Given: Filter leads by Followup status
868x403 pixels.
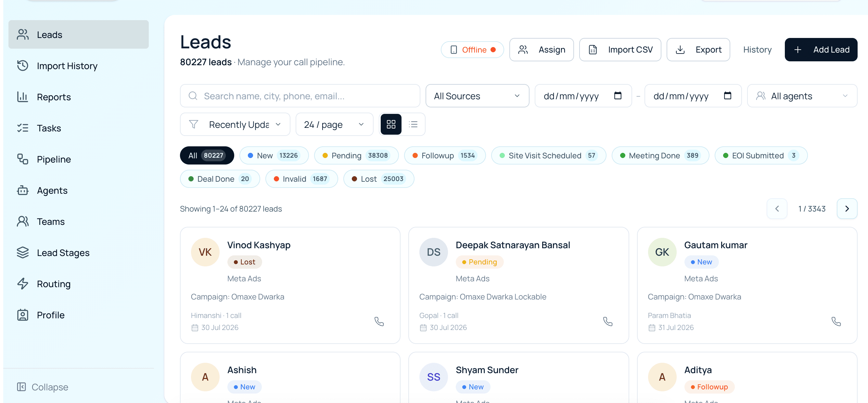Looking at the screenshot, I should tap(445, 155).
